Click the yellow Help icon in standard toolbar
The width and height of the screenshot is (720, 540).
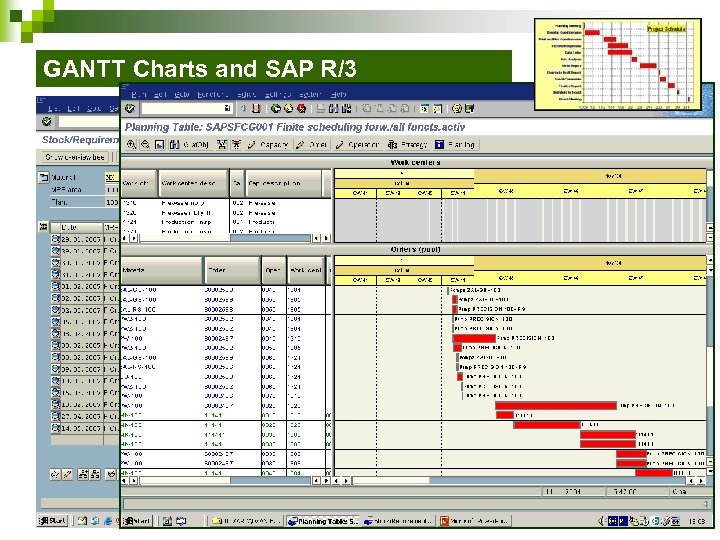pos(456,109)
